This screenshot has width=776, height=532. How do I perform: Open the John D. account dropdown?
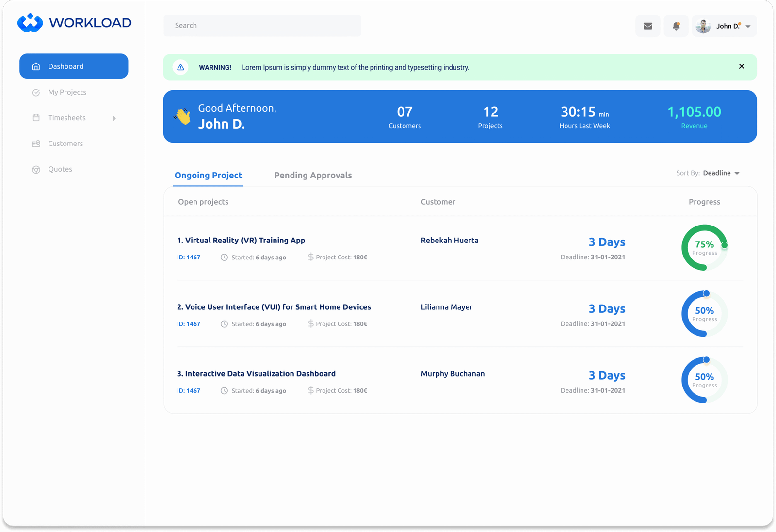point(748,27)
